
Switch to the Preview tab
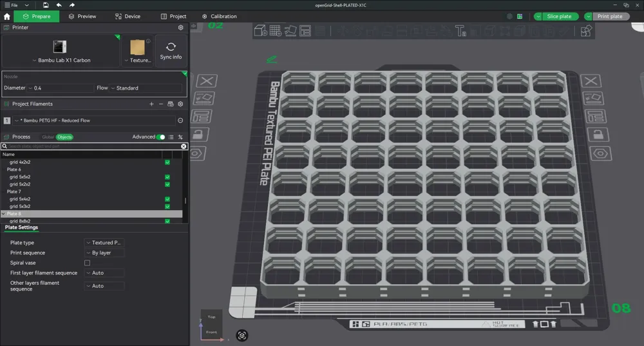[82, 17]
